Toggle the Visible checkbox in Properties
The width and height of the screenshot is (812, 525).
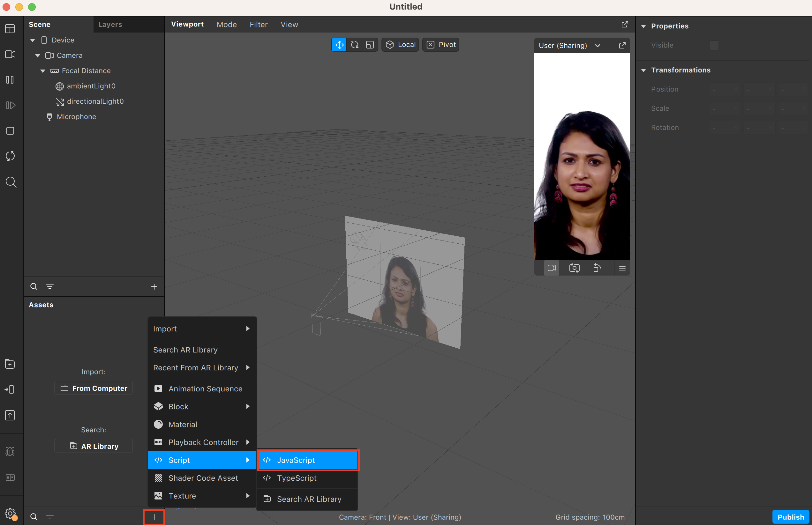pos(714,45)
